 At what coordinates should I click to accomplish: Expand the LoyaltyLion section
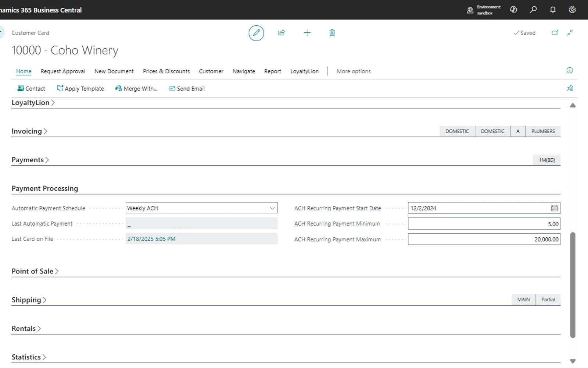33,103
